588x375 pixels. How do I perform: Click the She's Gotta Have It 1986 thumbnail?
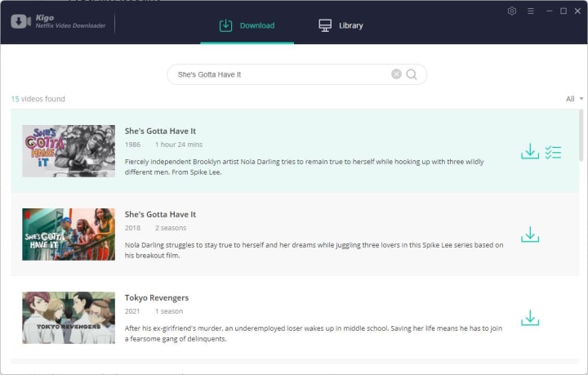click(69, 151)
